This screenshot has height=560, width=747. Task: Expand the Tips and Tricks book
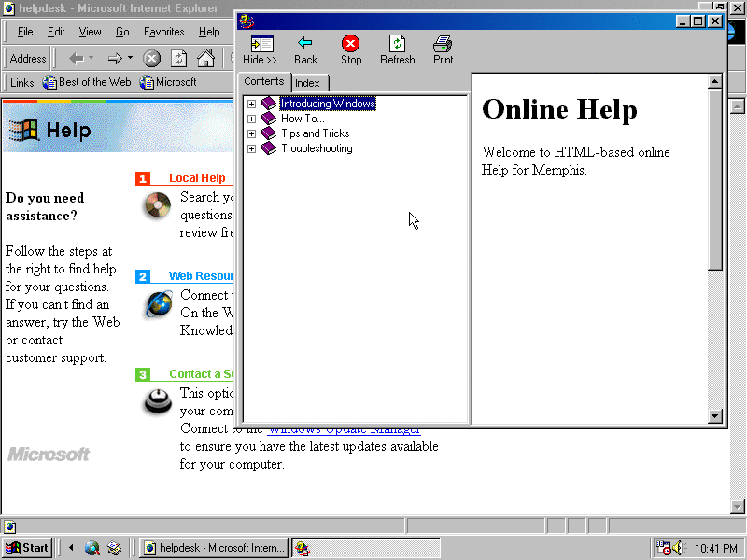[x=251, y=133]
